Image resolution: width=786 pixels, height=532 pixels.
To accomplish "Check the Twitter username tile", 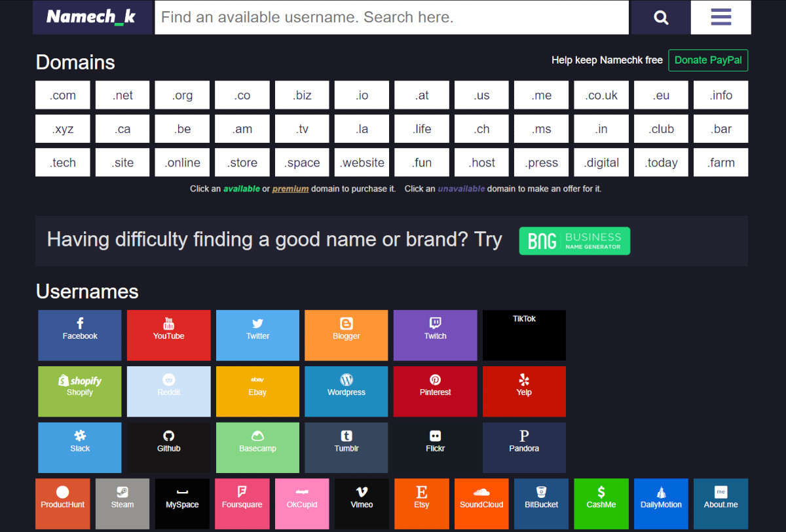I will pos(257,335).
